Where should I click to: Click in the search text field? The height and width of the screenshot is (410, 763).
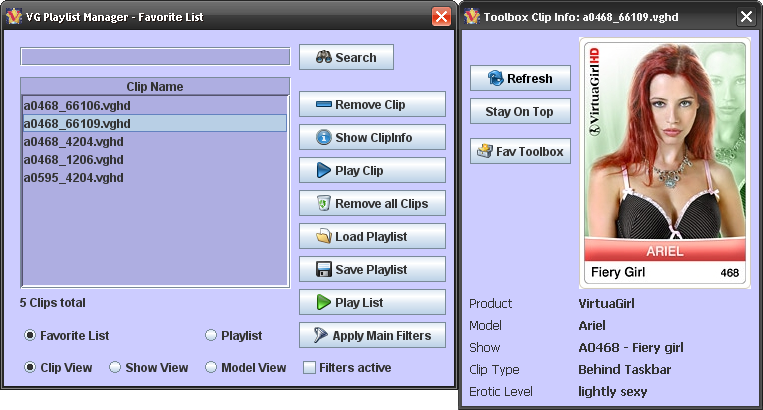pos(155,57)
